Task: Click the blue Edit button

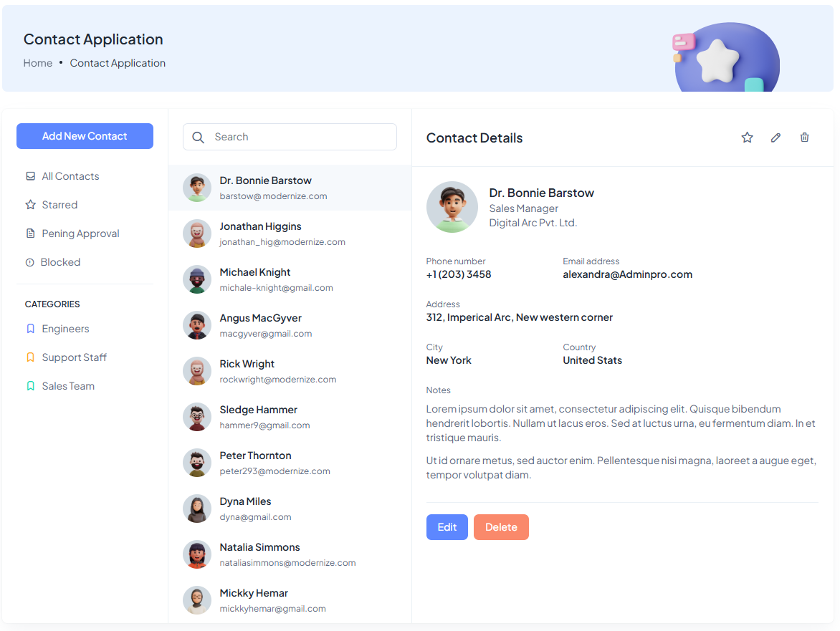Action: point(447,527)
